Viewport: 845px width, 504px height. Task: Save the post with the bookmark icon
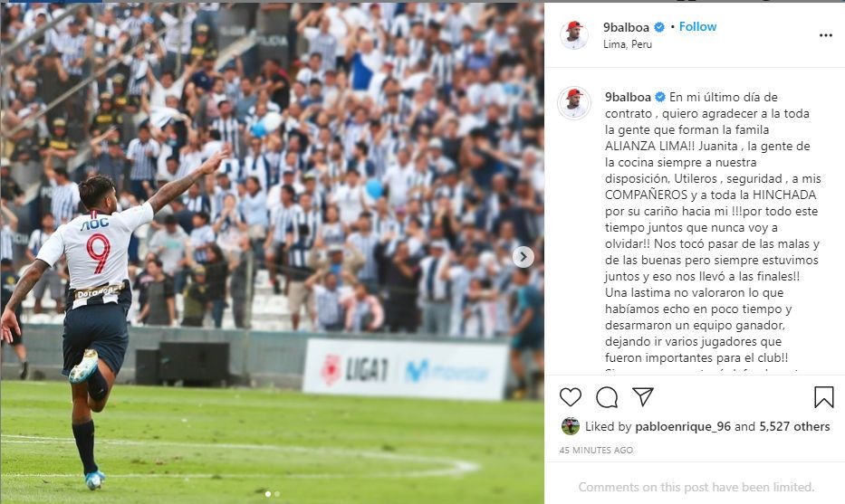(x=823, y=397)
